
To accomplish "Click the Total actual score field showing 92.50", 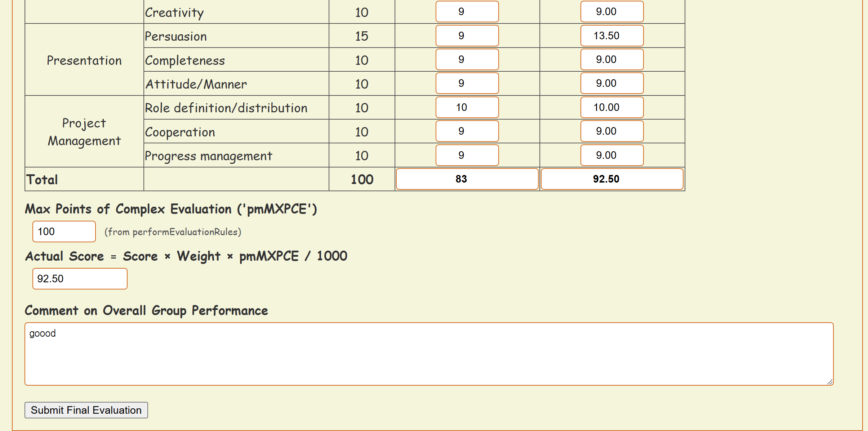I will (611, 179).
